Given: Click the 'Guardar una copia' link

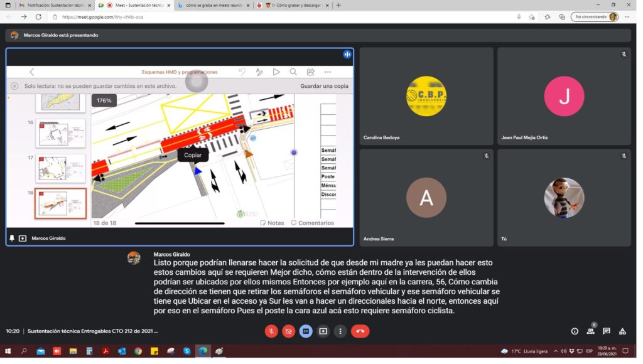Looking at the screenshot, I should coord(324,85).
